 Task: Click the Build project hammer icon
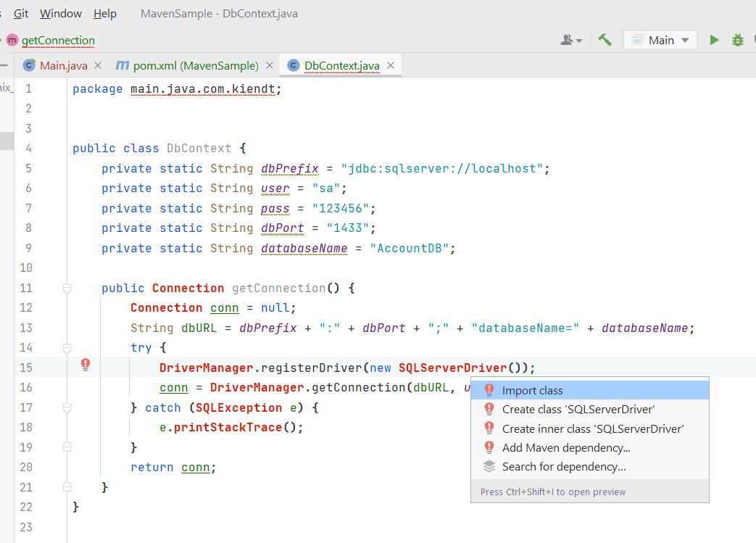[605, 40]
